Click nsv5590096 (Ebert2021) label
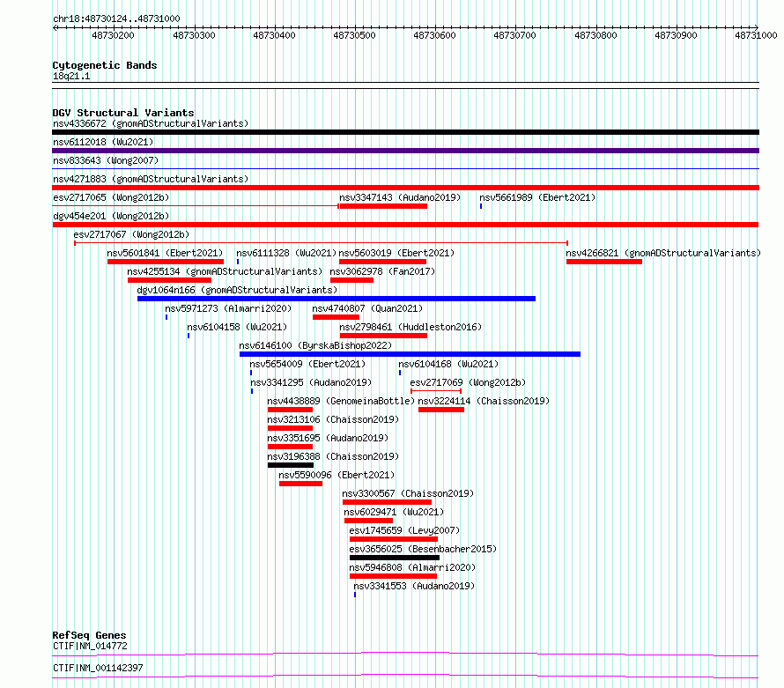784x688 pixels. 337,475
